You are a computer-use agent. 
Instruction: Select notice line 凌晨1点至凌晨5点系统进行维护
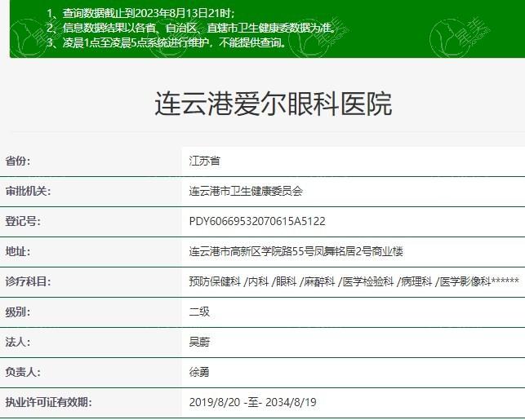pyautogui.click(x=167, y=42)
